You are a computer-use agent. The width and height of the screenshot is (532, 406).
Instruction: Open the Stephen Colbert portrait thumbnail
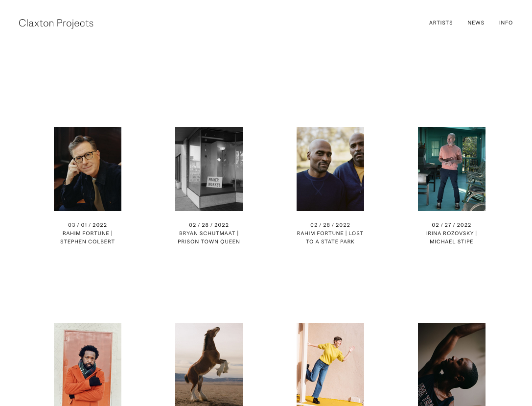pos(88,169)
